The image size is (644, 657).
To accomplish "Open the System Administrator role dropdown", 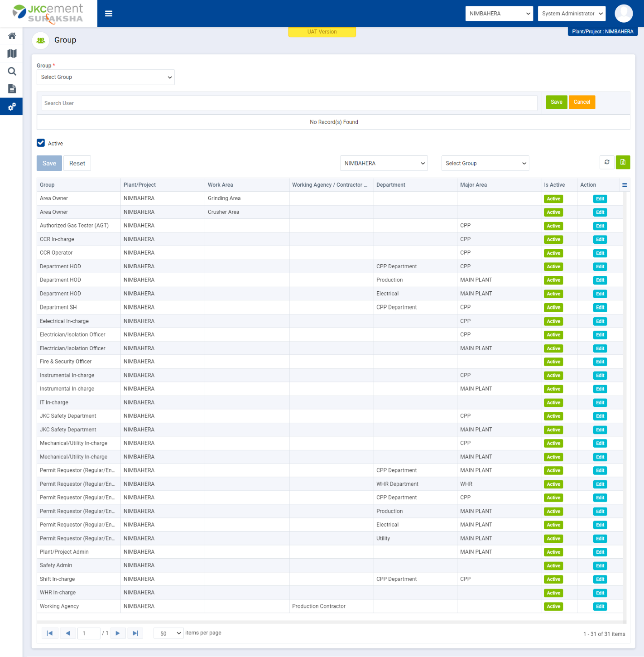I will [x=572, y=14].
